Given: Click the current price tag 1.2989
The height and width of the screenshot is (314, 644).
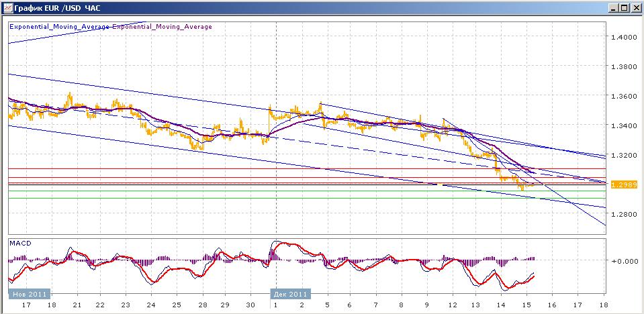Looking at the screenshot, I should [x=623, y=185].
